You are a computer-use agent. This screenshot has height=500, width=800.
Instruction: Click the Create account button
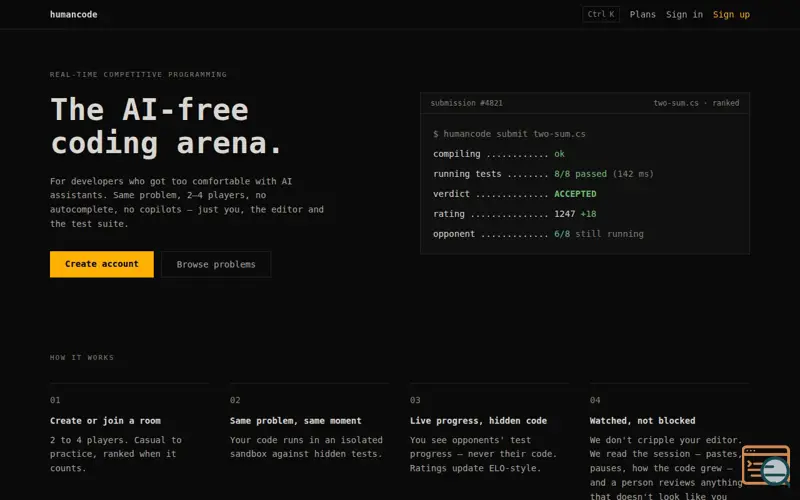102,264
